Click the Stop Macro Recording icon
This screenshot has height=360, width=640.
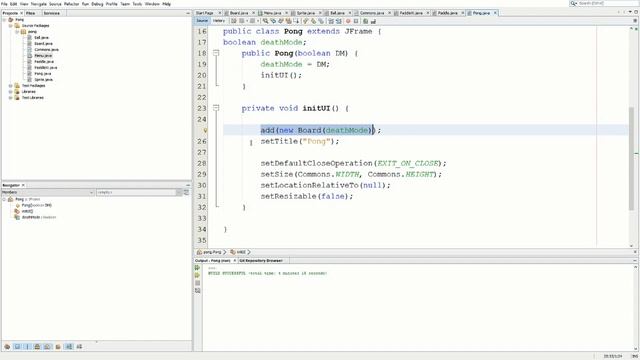tap(356, 21)
